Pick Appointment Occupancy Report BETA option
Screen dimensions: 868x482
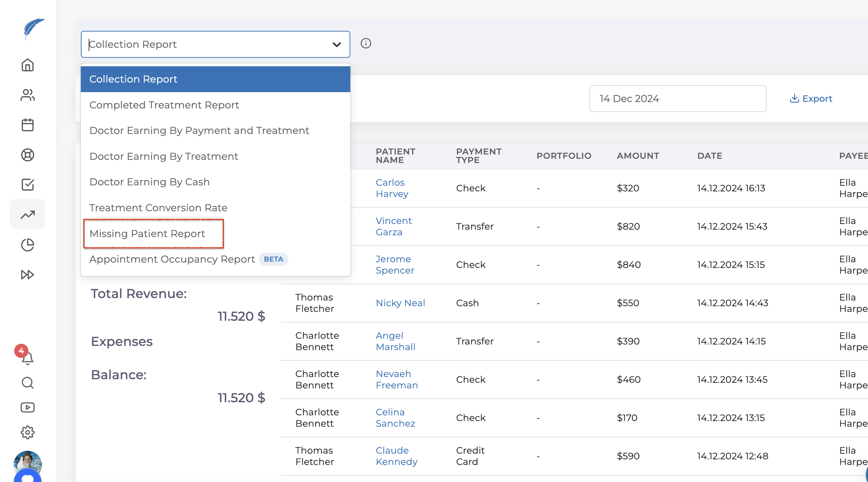tap(172, 259)
